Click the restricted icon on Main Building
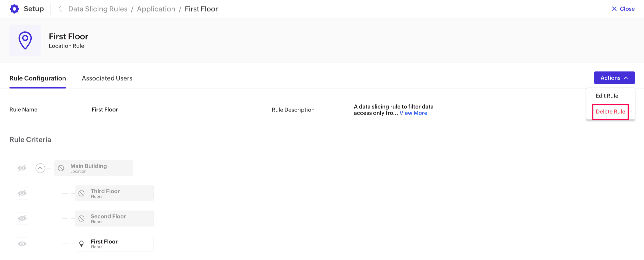This screenshot has height=260, width=644. [x=61, y=168]
